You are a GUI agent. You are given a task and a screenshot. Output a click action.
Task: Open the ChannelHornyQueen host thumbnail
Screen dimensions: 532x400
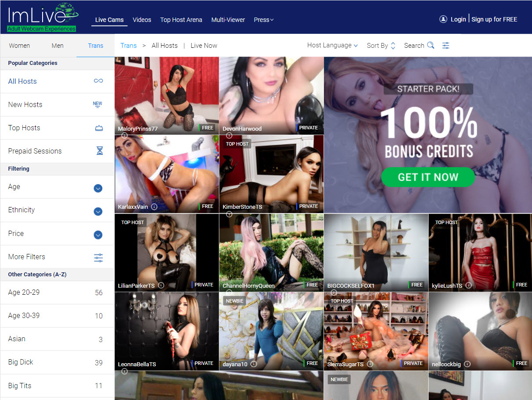coord(271,252)
